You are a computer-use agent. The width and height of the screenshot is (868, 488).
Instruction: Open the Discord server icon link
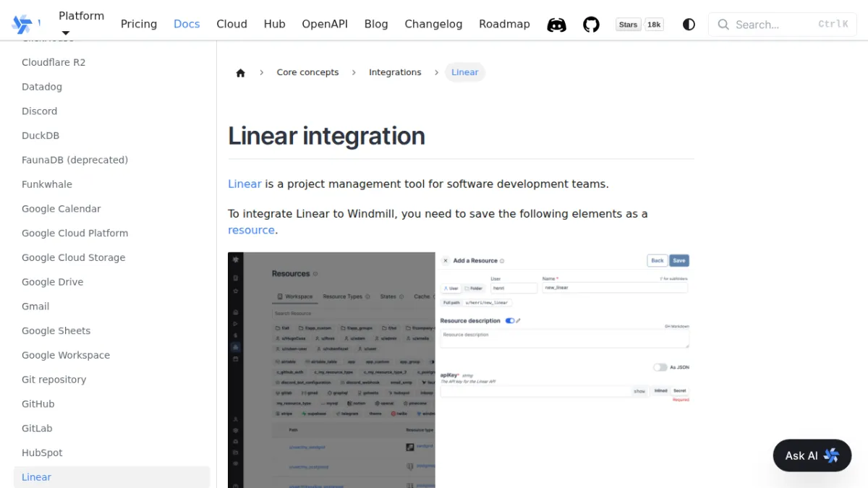coord(556,25)
